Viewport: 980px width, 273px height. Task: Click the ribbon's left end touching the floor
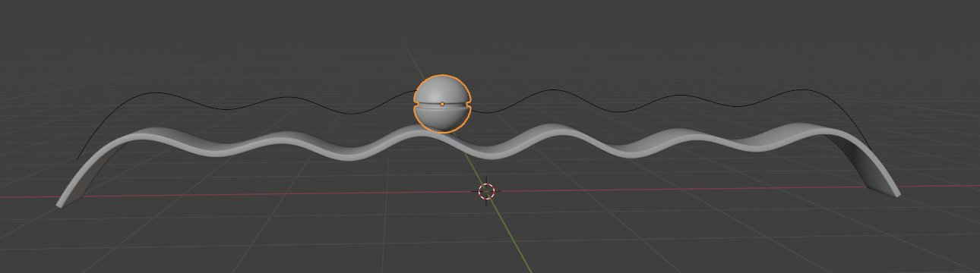coord(62,203)
